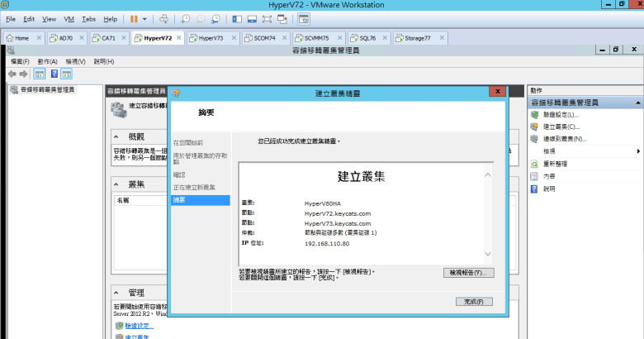Image resolution: width=644 pixels, height=339 pixels.
Task: Click the 驗證設定 action icon in right pane
Action: pos(535,115)
